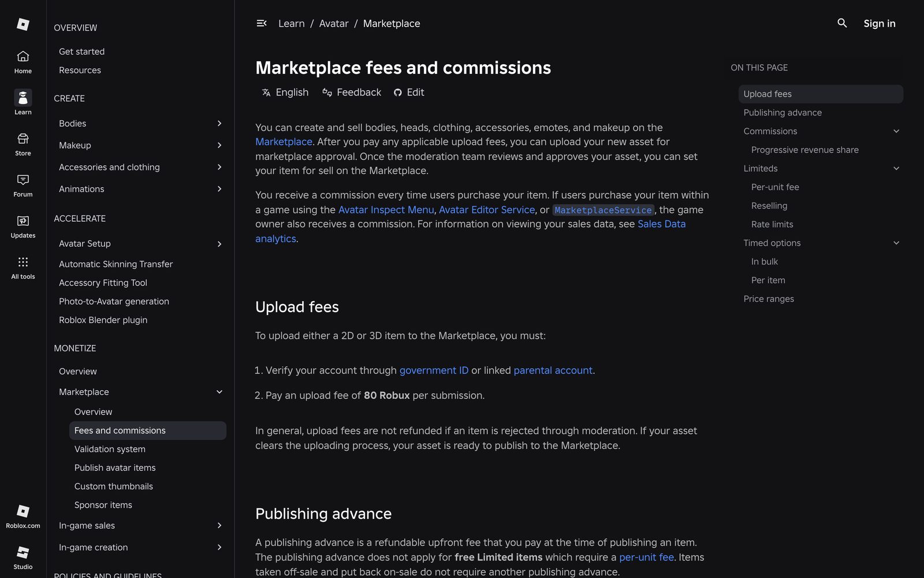The image size is (924, 578).
Task: Expand the In-game sales chevron
Action: tap(219, 525)
